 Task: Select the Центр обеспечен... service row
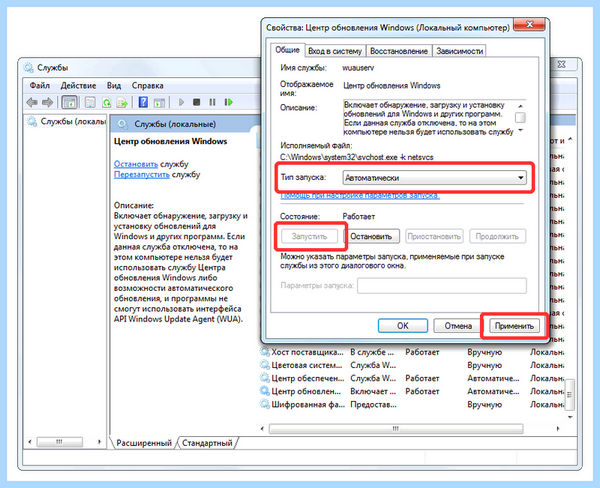pos(412,378)
